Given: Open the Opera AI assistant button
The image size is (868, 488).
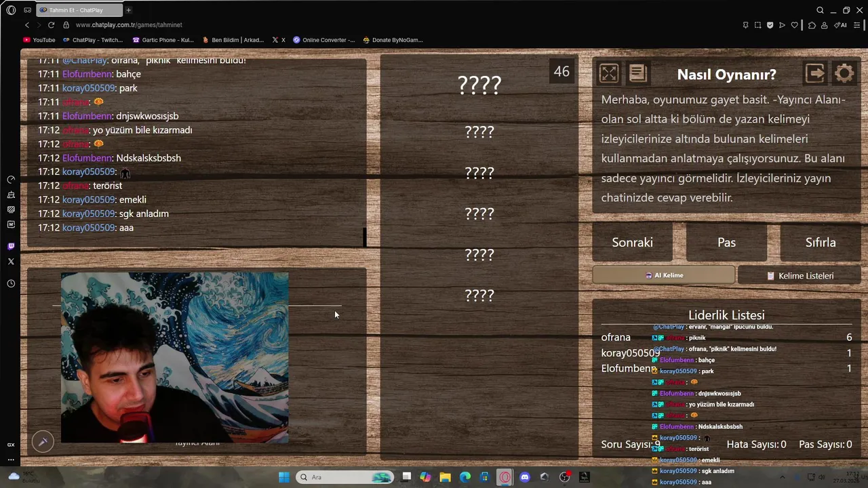Looking at the screenshot, I should point(841,25).
